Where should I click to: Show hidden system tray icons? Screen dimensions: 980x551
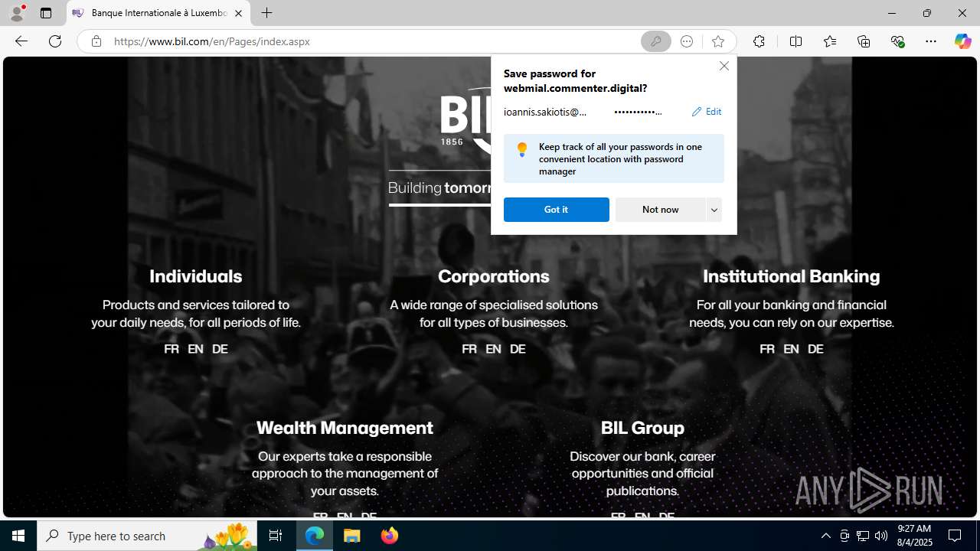(x=825, y=536)
